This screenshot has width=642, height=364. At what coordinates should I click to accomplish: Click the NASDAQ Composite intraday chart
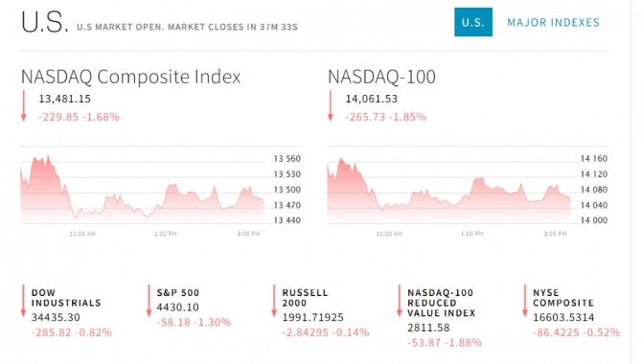coord(142,189)
